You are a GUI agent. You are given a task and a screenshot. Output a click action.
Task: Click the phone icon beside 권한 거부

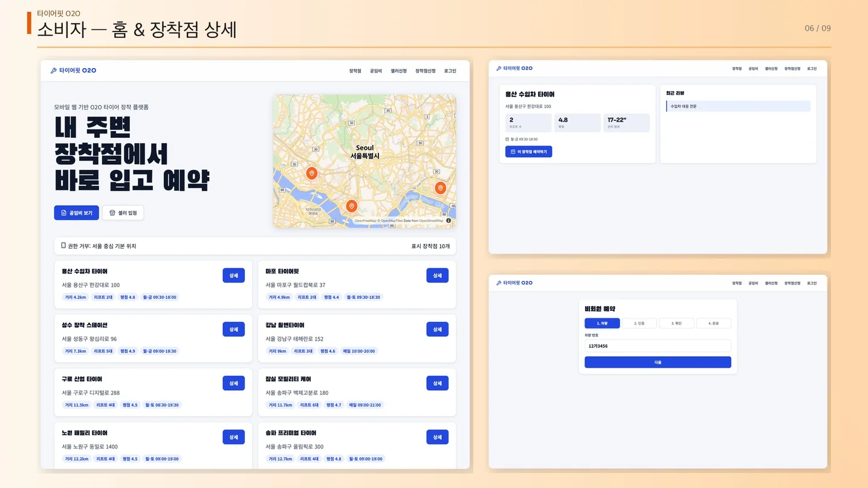[x=63, y=246]
